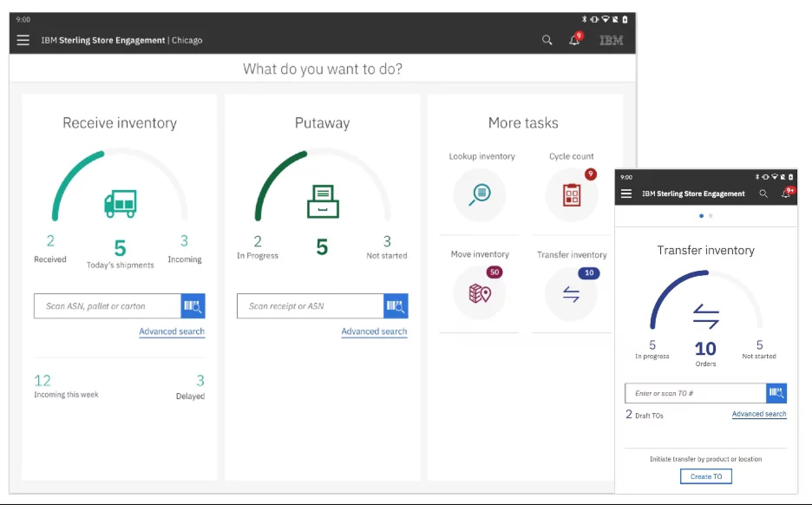Open the Cycle count task icon

(x=571, y=195)
